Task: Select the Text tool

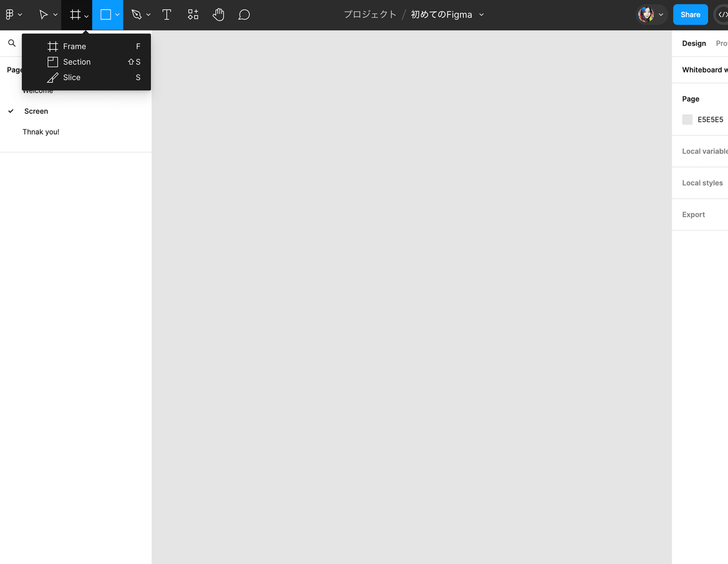Action: (x=167, y=15)
